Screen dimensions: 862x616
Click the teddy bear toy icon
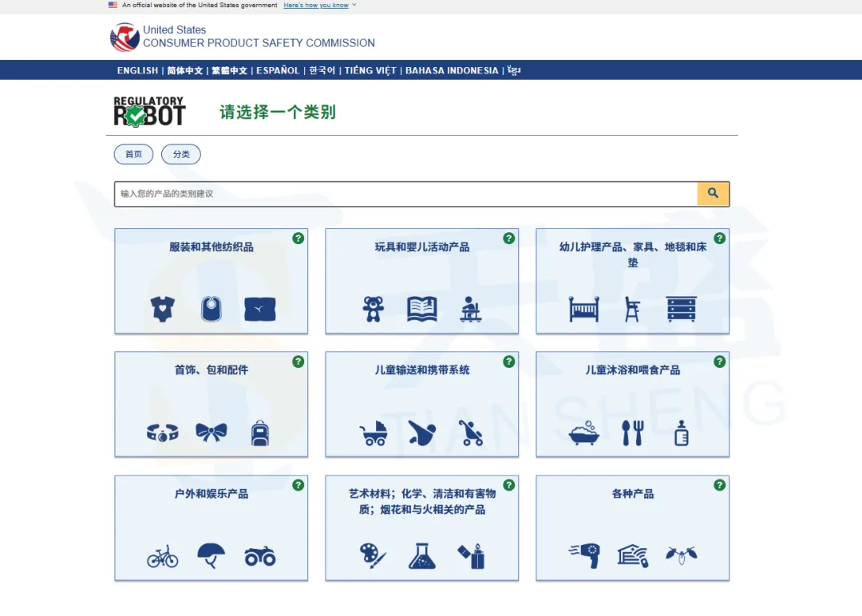[374, 309]
